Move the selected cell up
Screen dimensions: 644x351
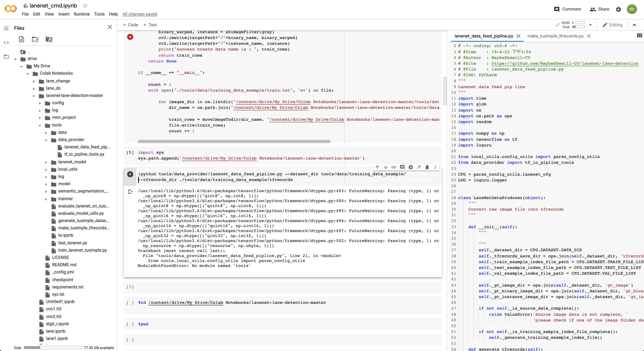coord(377,167)
